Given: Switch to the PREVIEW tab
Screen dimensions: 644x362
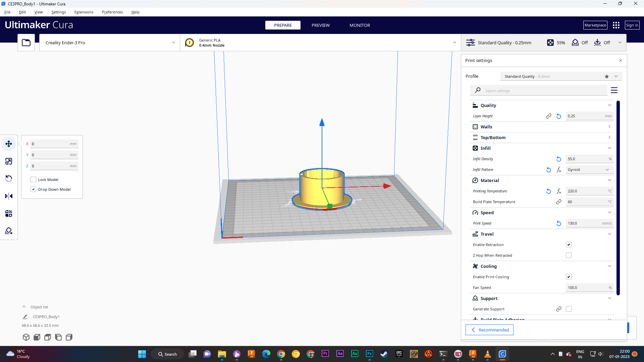Looking at the screenshot, I should [x=320, y=25].
